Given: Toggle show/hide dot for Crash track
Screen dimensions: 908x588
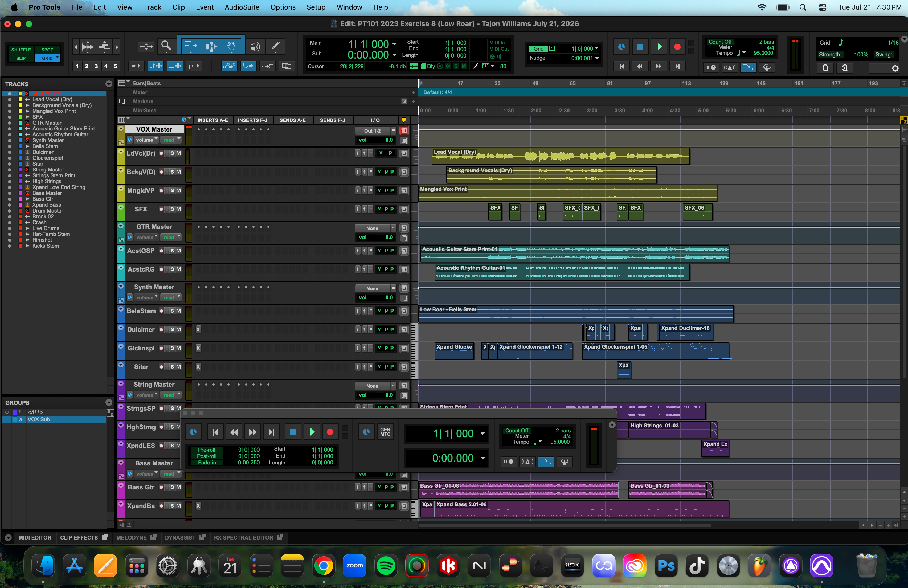Looking at the screenshot, I should pos(10,222).
